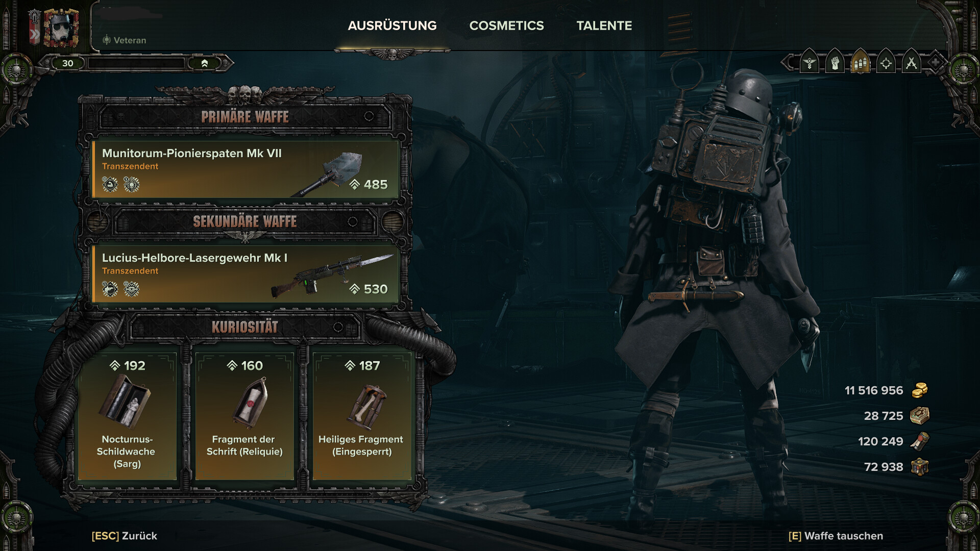Select the Nocturnus-Schildwache (Sarg) curio

pyautogui.click(x=127, y=416)
